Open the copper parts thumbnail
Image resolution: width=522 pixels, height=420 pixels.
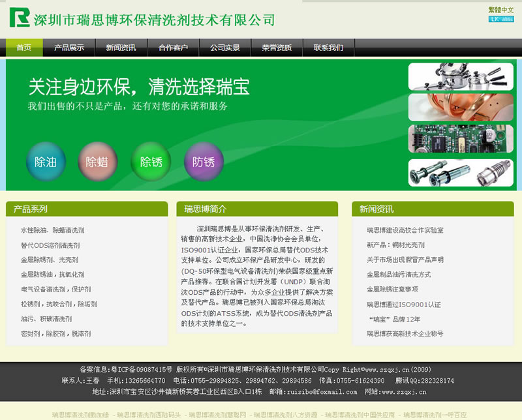click(x=461, y=107)
